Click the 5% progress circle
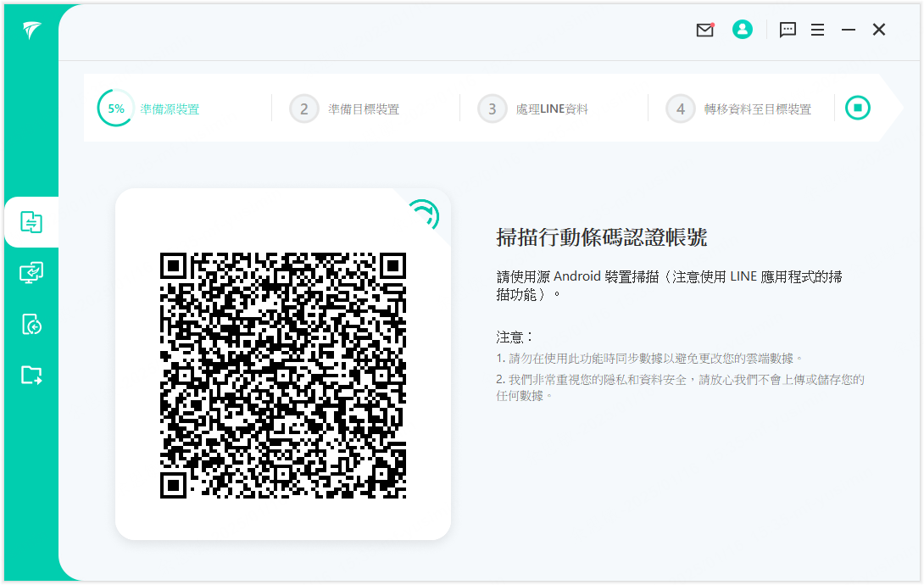Screen dimensions: 924x585 pyautogui.click(x=115, y=108)
